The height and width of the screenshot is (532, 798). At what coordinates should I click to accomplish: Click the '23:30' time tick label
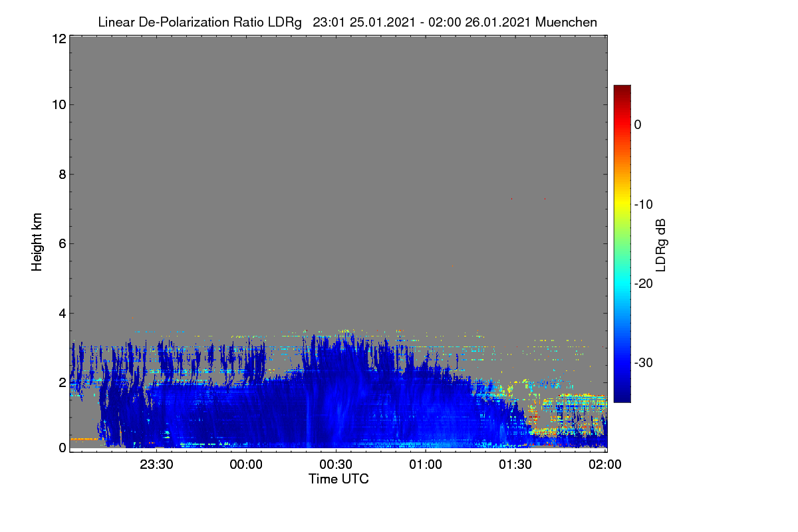click(157, 465)
